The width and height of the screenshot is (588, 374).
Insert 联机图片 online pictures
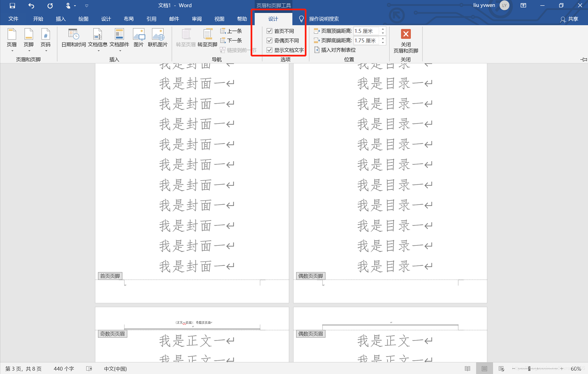158,38
